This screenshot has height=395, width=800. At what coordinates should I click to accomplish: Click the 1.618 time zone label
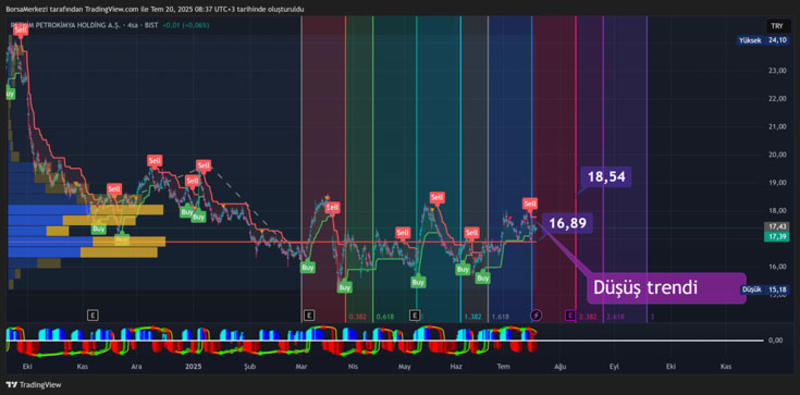tap(500, 317)
